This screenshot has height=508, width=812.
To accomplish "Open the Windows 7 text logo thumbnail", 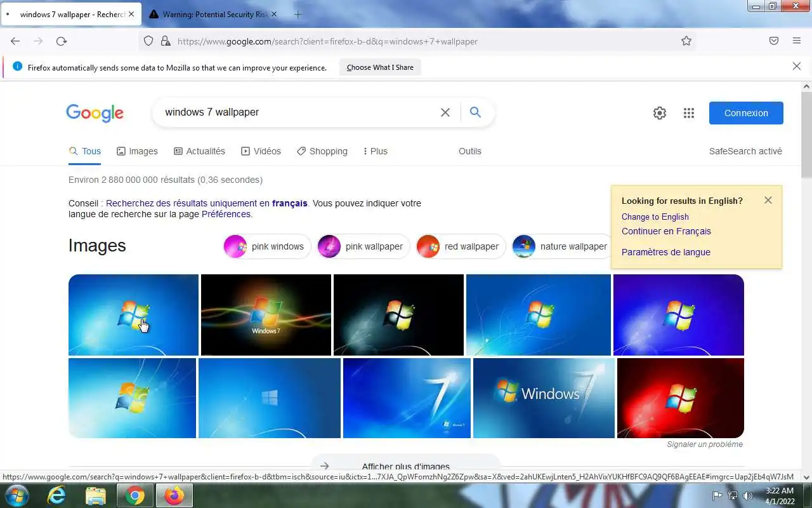I will pos(544,398).
